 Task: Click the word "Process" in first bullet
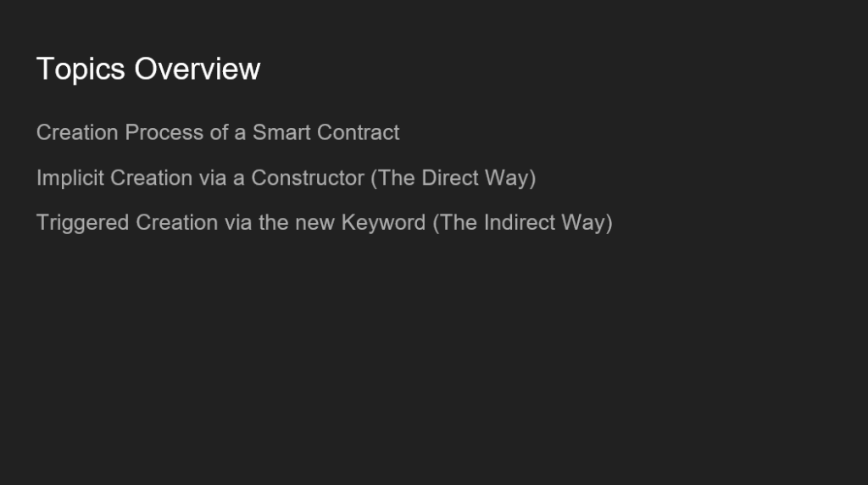point(164,132)
